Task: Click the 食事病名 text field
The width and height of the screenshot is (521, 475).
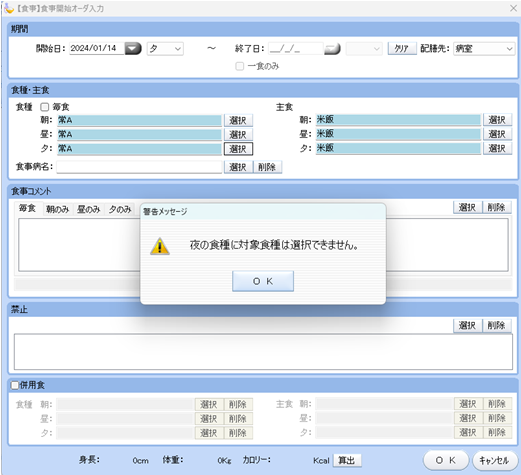Action: tap(139, 167)
